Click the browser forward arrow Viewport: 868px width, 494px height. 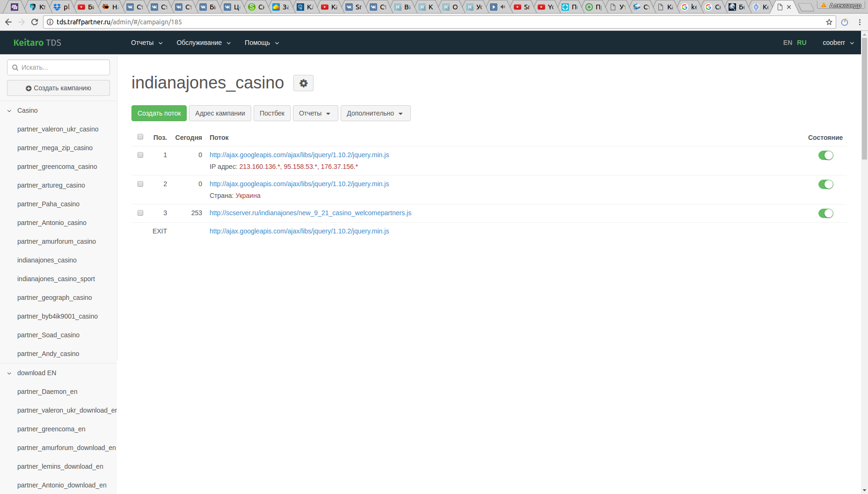pos(22,22)
